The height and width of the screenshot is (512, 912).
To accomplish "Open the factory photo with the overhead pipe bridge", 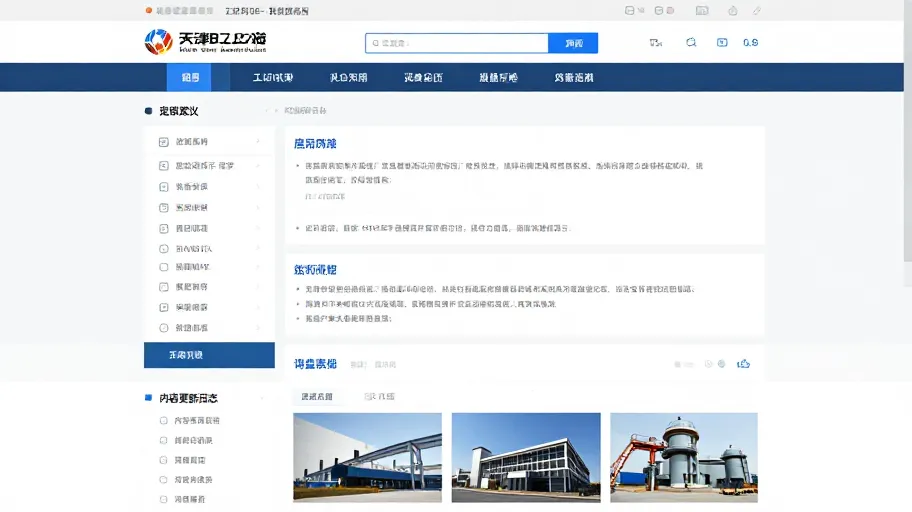I will (368, 457).
